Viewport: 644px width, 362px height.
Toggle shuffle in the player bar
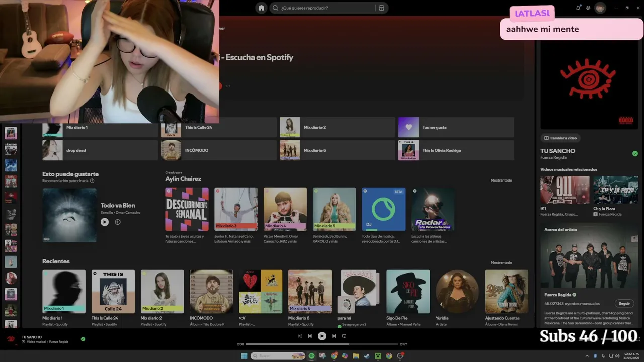pos(300,336)
